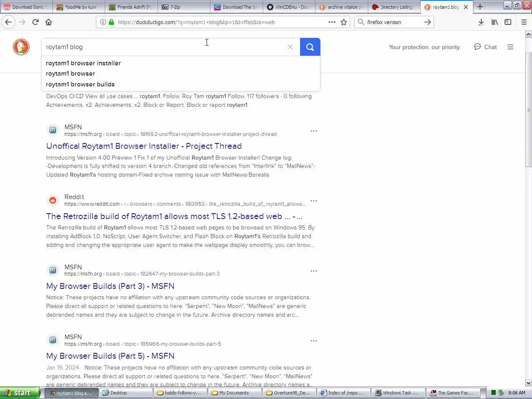532x399 pixels.
Task: Switch to the FoodMe by kuvi tab
Action: [79, 7]
